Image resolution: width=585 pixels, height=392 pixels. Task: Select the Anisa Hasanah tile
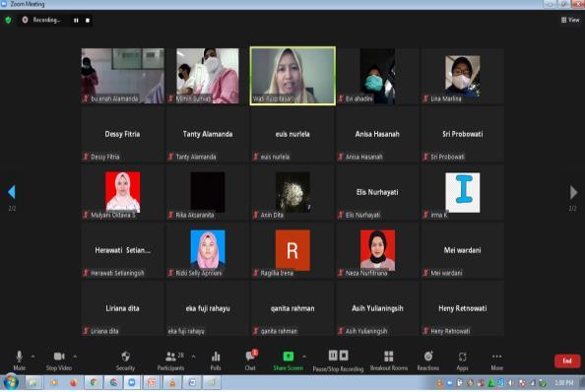[x=377, y=134]
